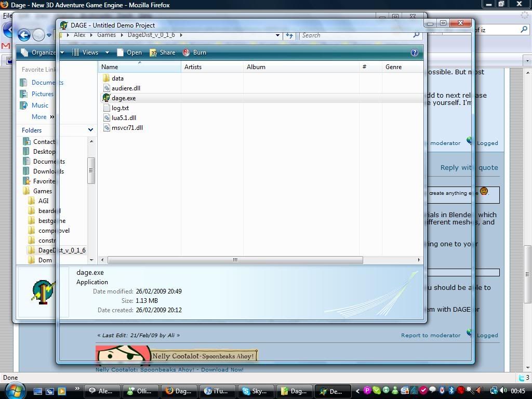Select the Dom folder in tree
The image size is (532, 399).
(x=45, y=260)
